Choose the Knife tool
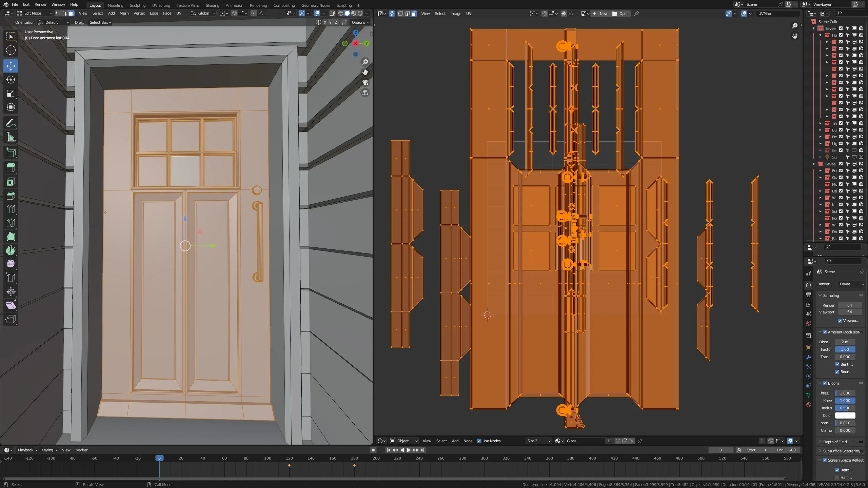868x488 pixels. click(11, 223)
